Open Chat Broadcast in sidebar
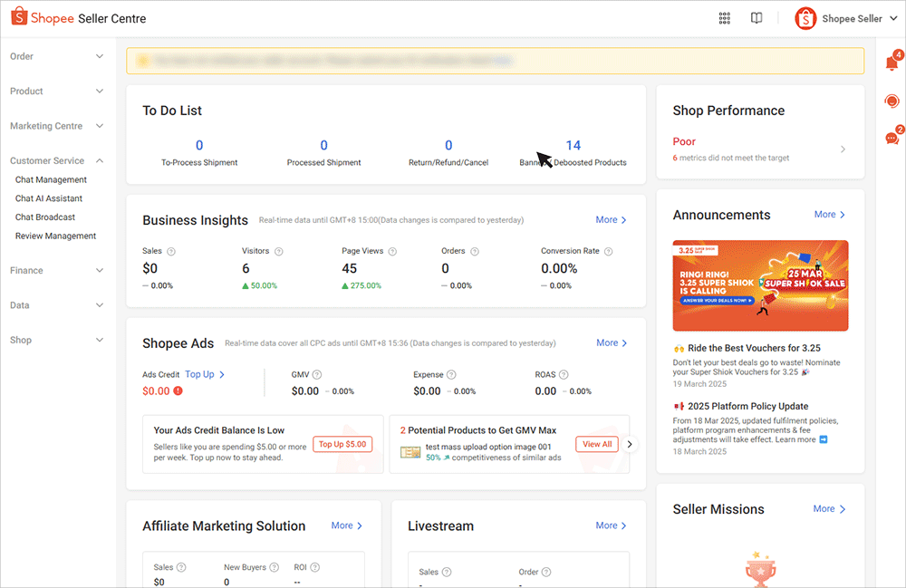This screenshot has width=906, height=588. click(45, 217)
